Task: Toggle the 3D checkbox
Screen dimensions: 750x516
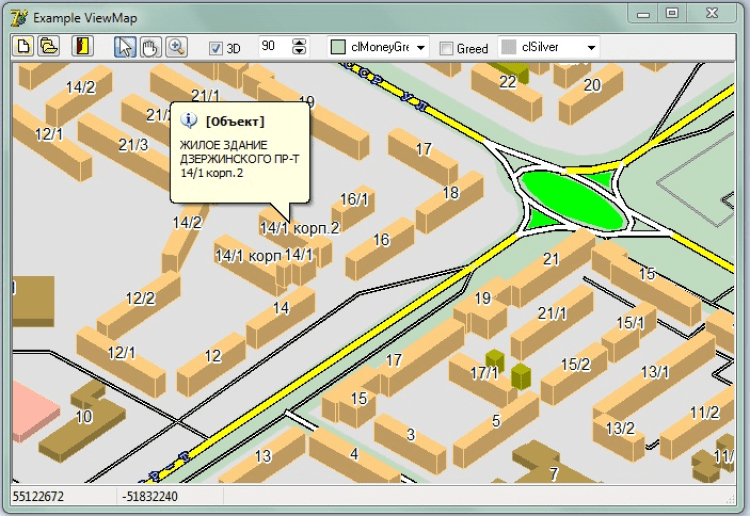Action: (216, 48)
